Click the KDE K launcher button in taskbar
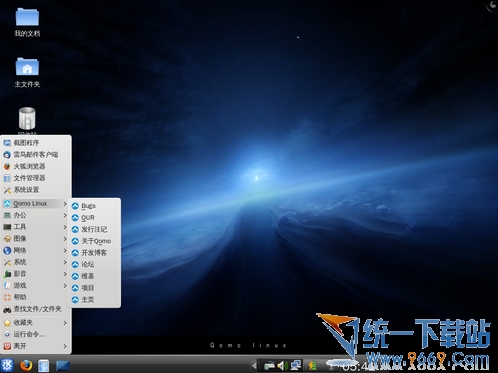 (7, 365)
